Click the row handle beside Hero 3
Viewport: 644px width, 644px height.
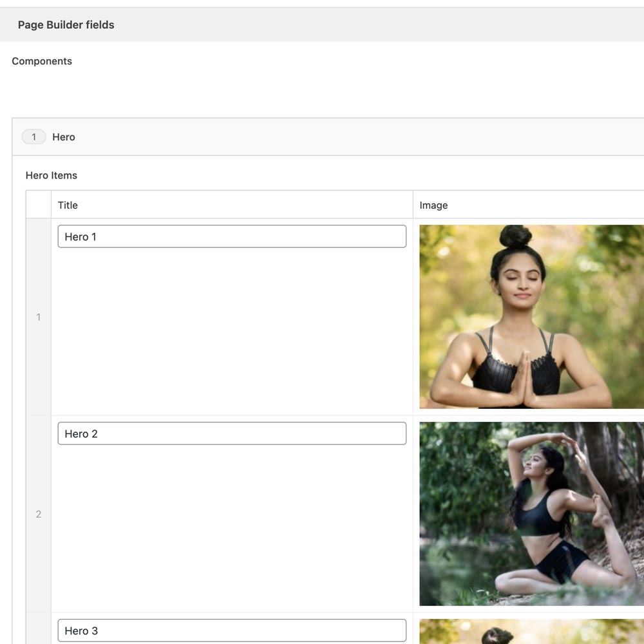38,630
